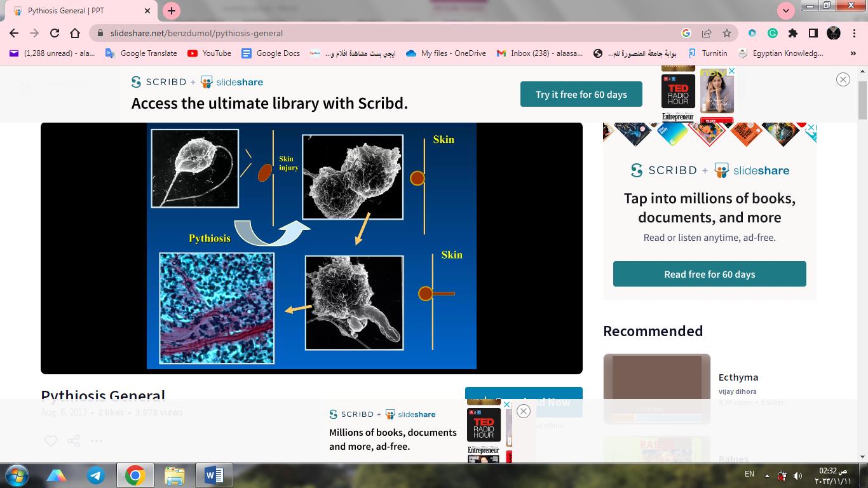868x488 pixels.
Task: Go forward to the next page
Action: click(34, 33)
